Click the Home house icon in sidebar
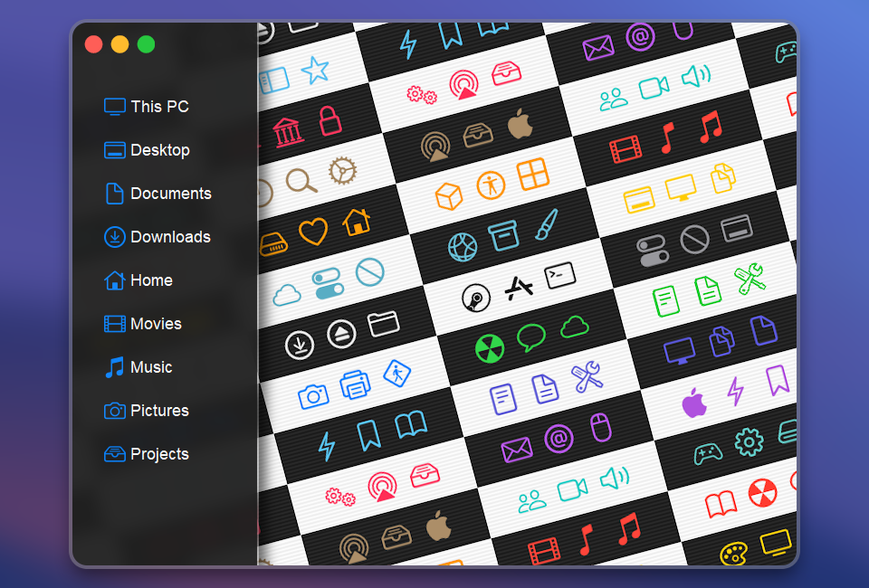Image resolution: width=869 pixels, height=588 pixels. pos(115,280)
